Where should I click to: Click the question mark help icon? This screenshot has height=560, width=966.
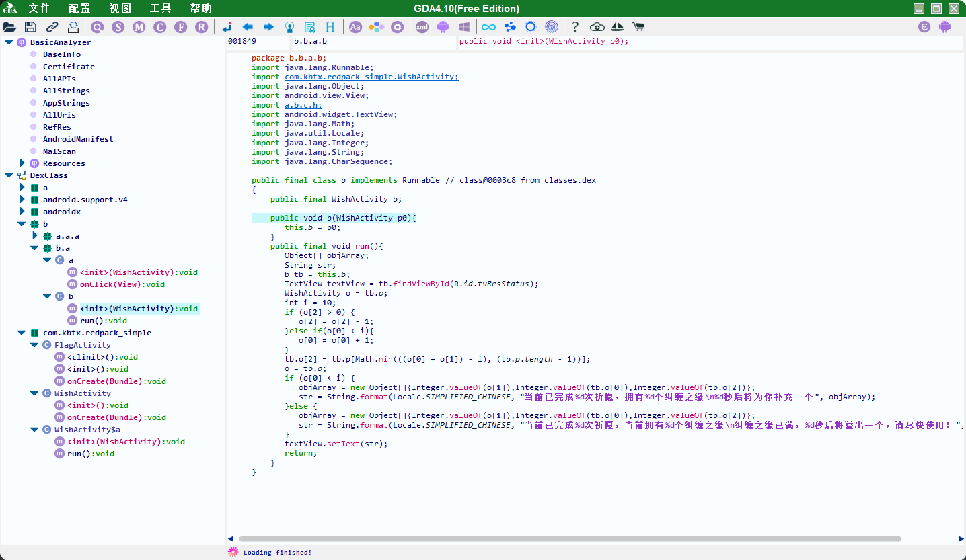pyautogui.click(x=575, y=27)
